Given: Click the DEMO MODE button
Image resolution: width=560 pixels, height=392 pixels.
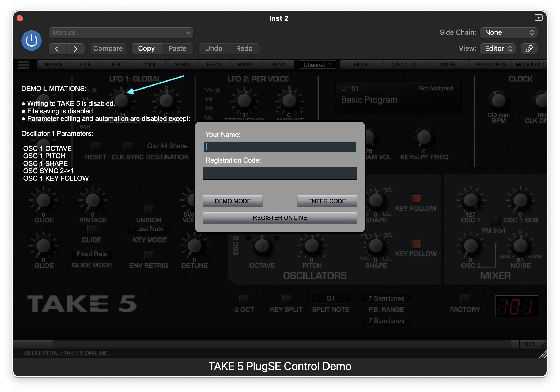Looking at the screenshot, I should [x=233, y=201].
